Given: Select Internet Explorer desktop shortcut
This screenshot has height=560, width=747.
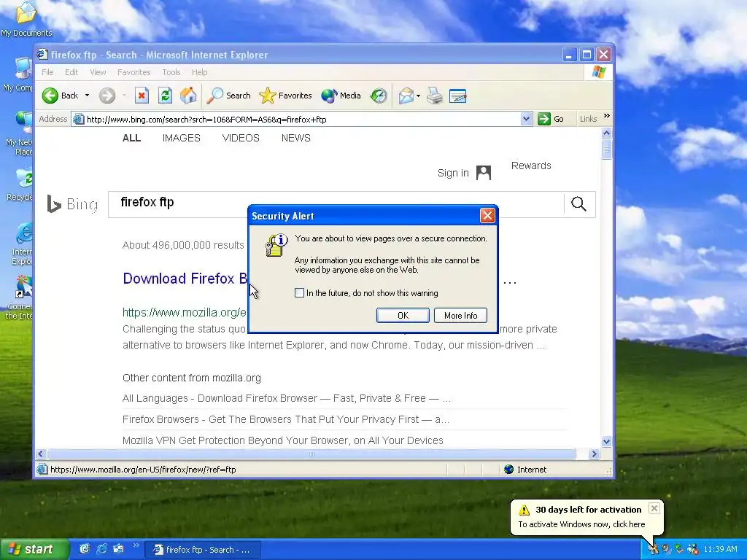Looking at the screenshot, I should pos(22,244).
